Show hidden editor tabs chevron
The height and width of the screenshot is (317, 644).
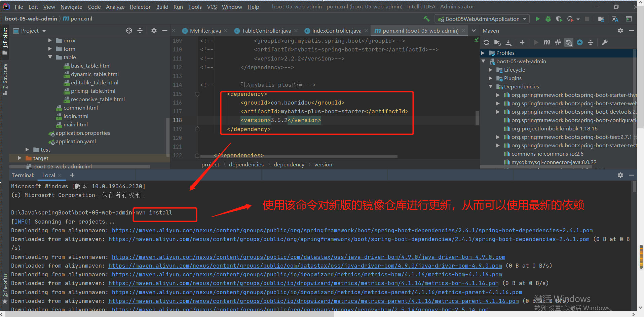(x=474, y=31)
